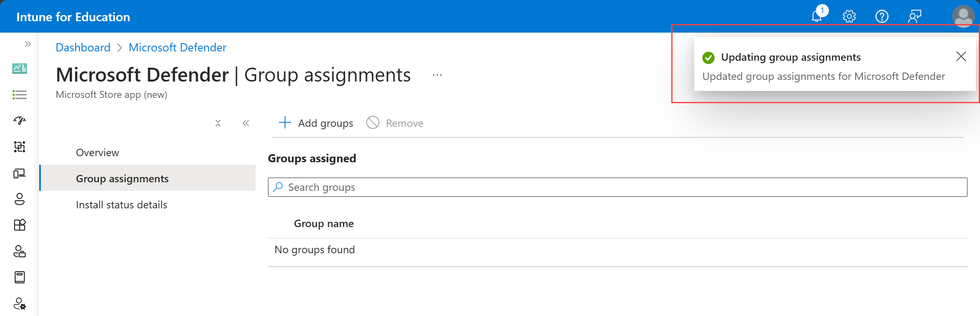
Task: Open the Dashboard chart icon in sidebar
Action: coord(20,69)
